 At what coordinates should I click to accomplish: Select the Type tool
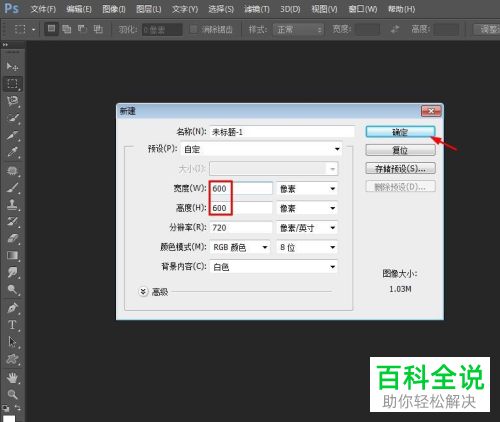(x=12, y=325)
